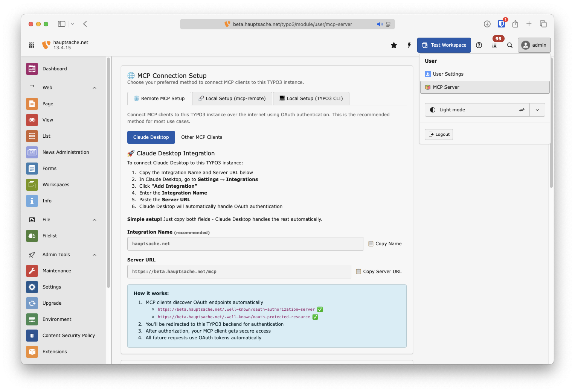Click the bookmarks star icon

click(394, 45)
